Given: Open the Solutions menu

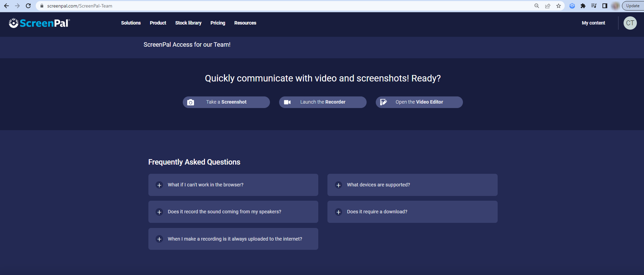Looking at the screenshot, I should (131, 23).
